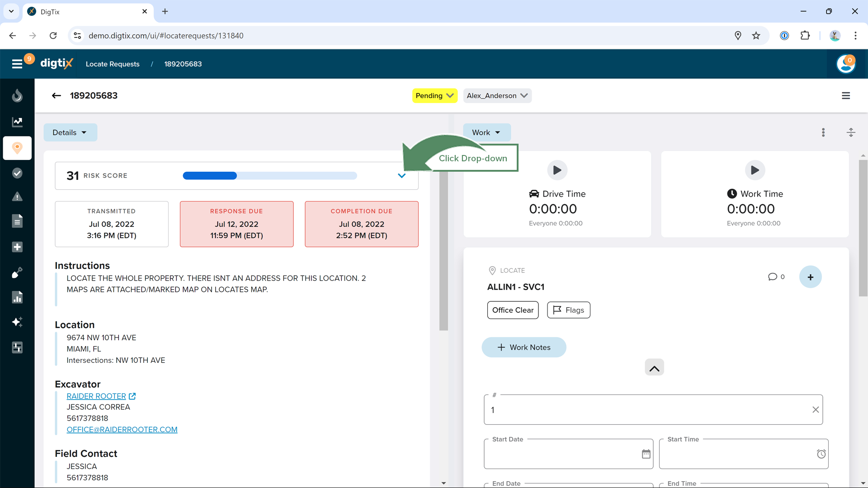Viewport: 868px width, 488px height.
Task: Start the Work Time timer
Action: coord(755,170)
